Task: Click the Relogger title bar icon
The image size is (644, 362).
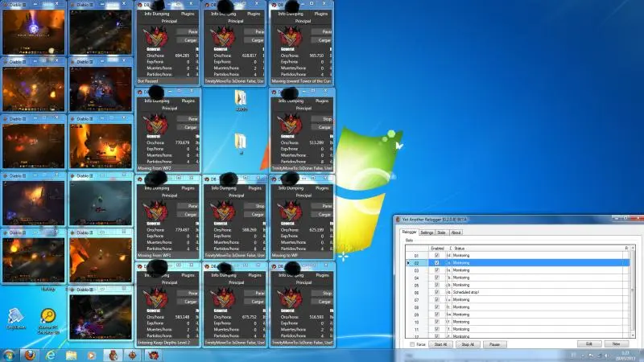Action: point(398,220)
